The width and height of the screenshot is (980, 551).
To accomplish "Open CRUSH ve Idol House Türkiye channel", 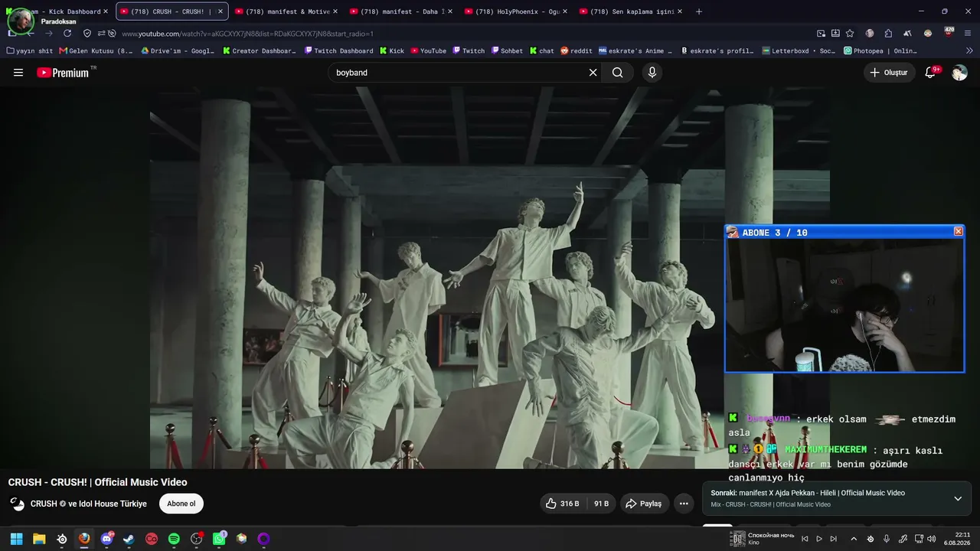I will coord(89,504).
